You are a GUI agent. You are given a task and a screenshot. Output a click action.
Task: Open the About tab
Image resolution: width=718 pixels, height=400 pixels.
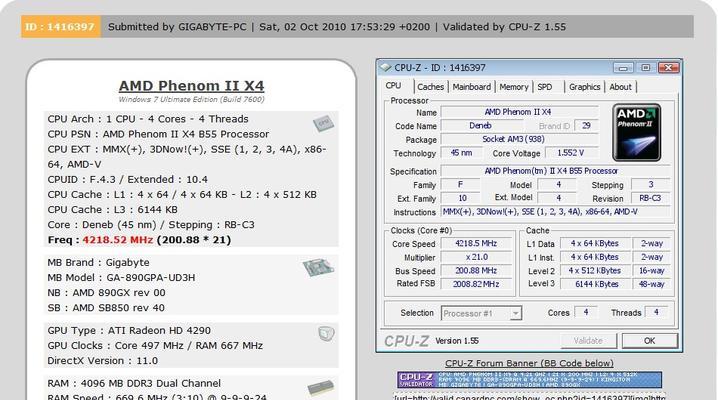[620, 86]
